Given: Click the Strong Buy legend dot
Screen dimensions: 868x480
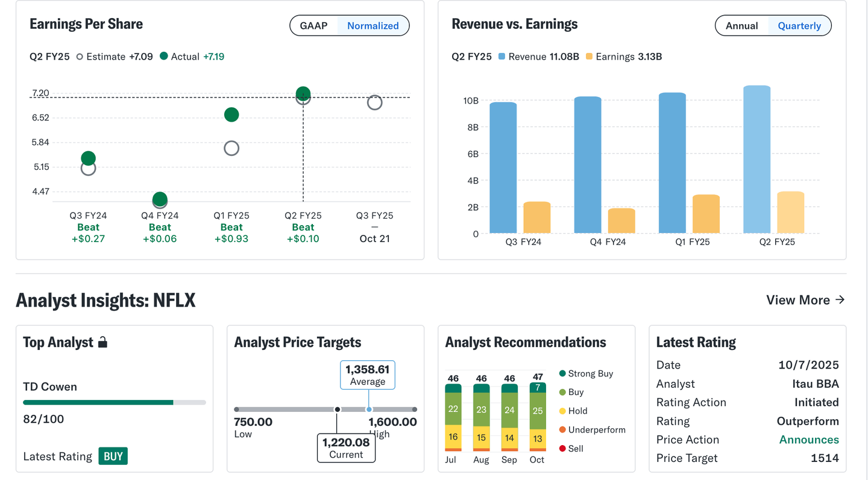Looking at the screenshot, I should [562, 373].
